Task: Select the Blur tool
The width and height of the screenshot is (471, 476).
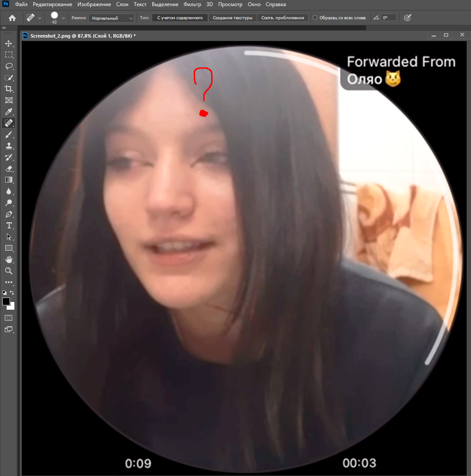Action: coord(8,191)
